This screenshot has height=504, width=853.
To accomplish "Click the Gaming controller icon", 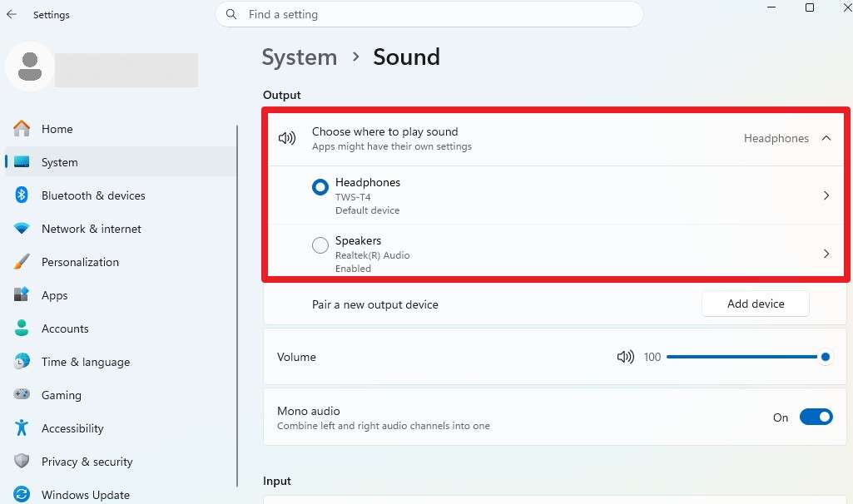I will coord(22,394).
